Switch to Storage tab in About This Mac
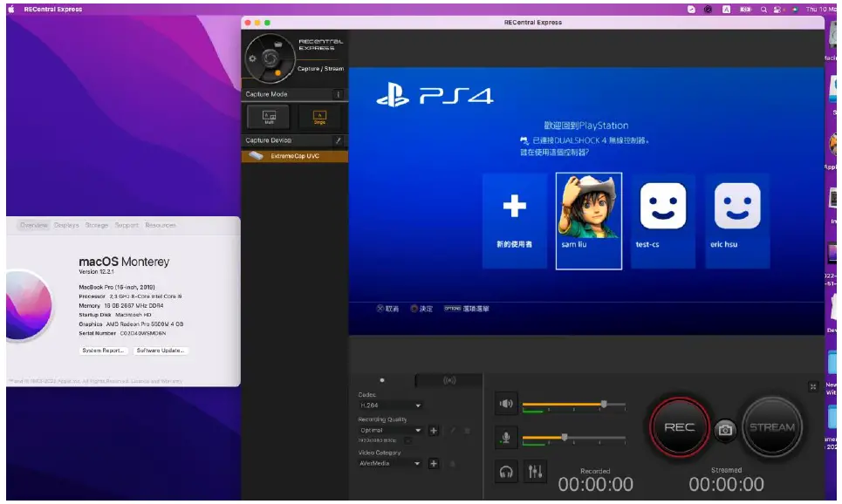This screenshot has width=842, height=504. (x=97, y=226)
